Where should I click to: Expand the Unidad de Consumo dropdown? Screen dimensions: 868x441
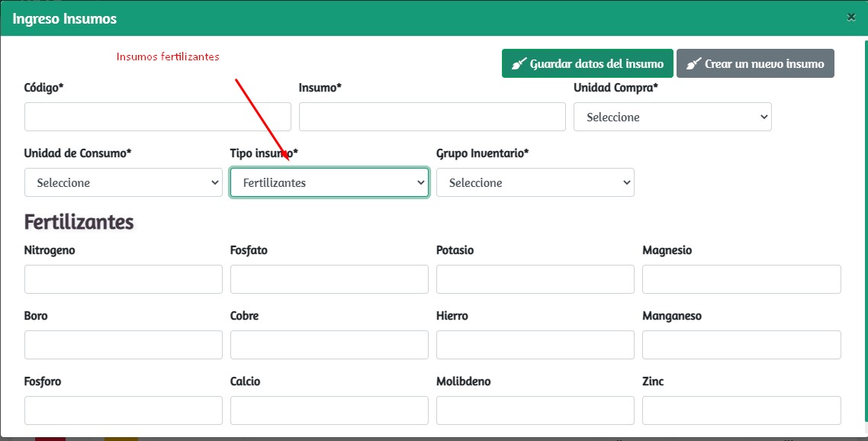(123, 182)
